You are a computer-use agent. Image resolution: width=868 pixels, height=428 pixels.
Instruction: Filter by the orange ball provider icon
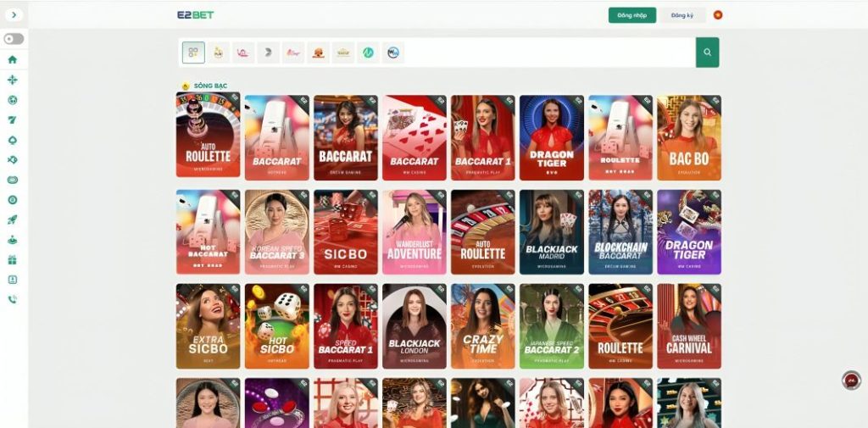pyautogui.click(x=318, y=53)
